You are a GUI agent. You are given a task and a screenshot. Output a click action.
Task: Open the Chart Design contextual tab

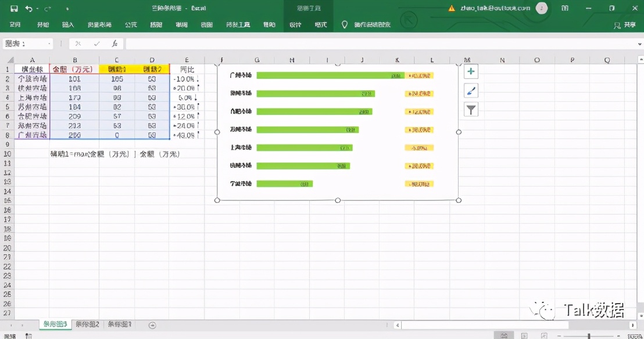tap(295, 24)
